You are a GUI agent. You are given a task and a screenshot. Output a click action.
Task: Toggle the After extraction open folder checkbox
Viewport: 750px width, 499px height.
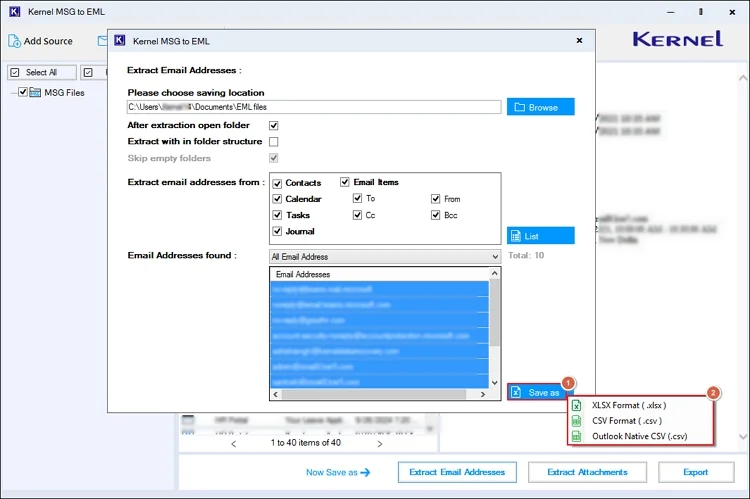pos(274,126)
